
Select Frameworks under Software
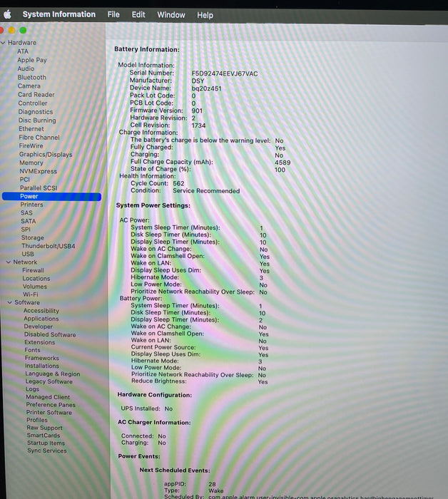click(42, 358)
